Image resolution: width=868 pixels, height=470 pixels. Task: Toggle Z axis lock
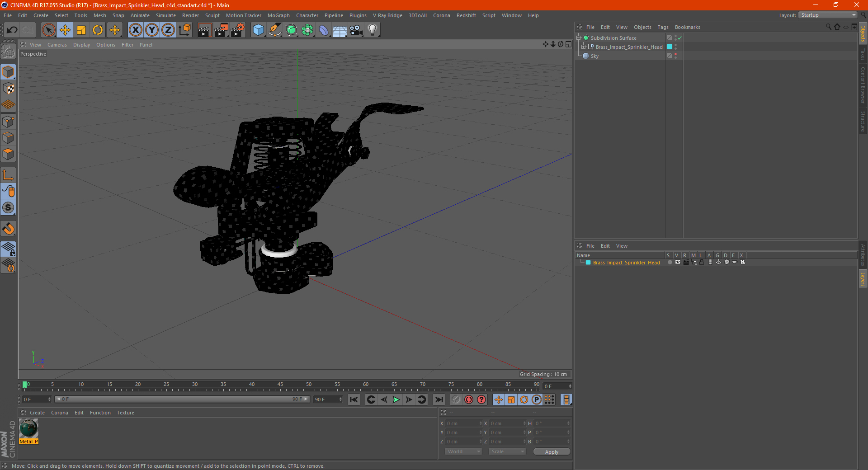click(x=168, y=30)
